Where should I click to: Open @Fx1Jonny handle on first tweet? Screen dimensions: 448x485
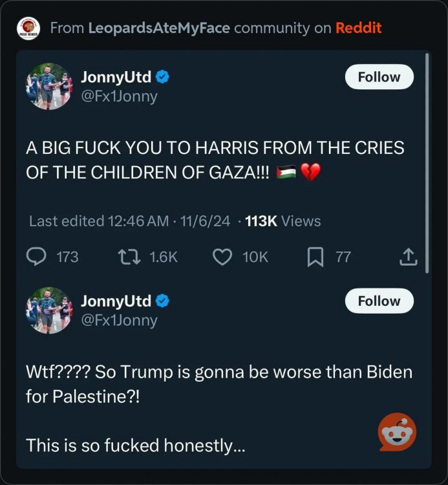click(119, 96)
